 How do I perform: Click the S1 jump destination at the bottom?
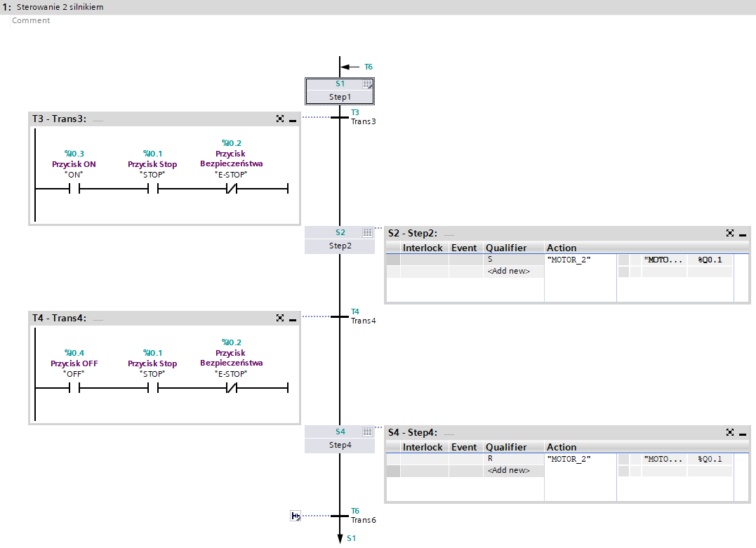pyautogui.click(x=352, y=538)
